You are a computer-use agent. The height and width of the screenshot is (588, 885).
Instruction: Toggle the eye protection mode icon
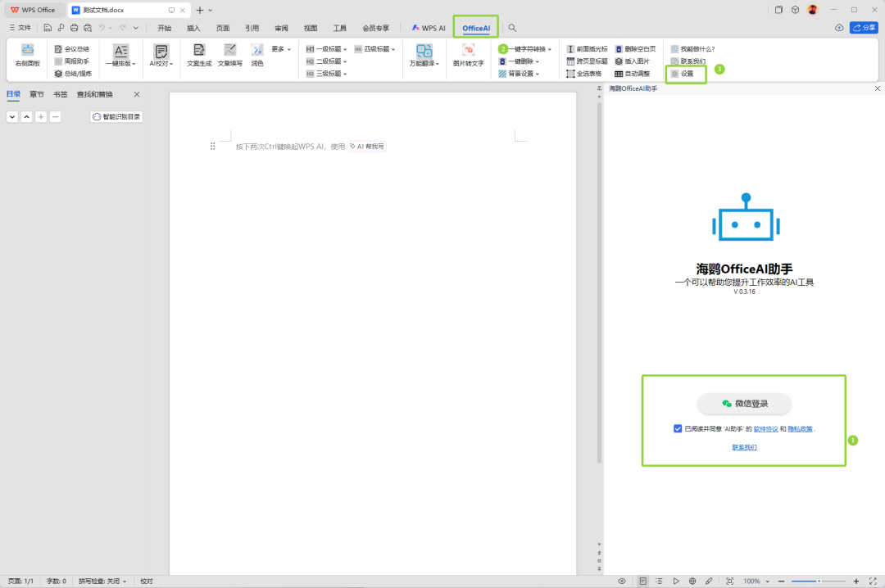coord(621,581)
